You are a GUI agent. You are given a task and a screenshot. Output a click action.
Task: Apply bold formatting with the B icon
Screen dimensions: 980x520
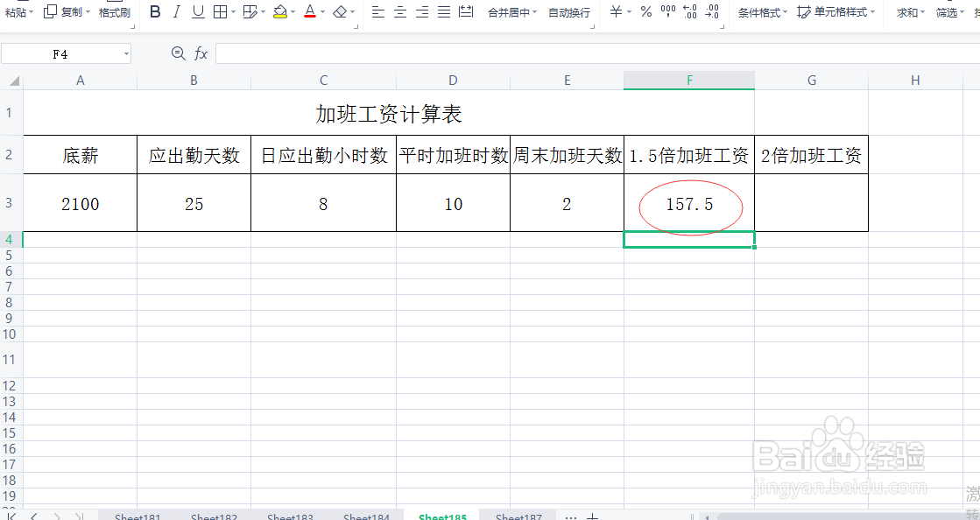156,12
